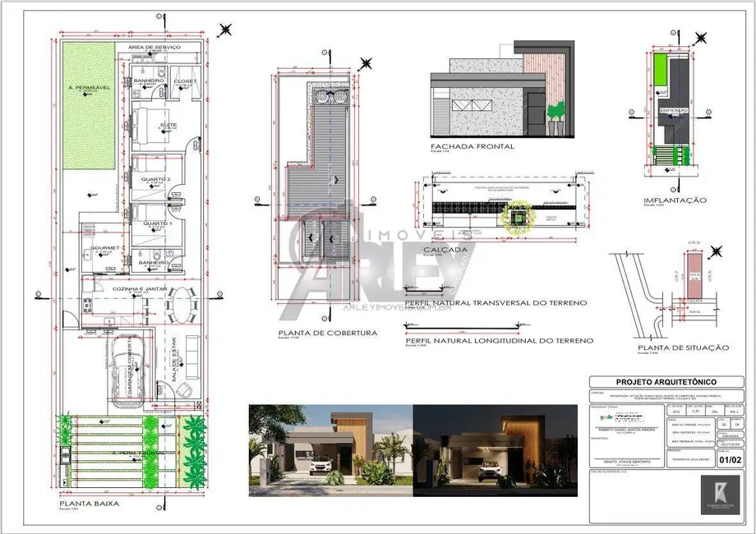Click the FACHADA FRONTAL caption

(472, 147)
